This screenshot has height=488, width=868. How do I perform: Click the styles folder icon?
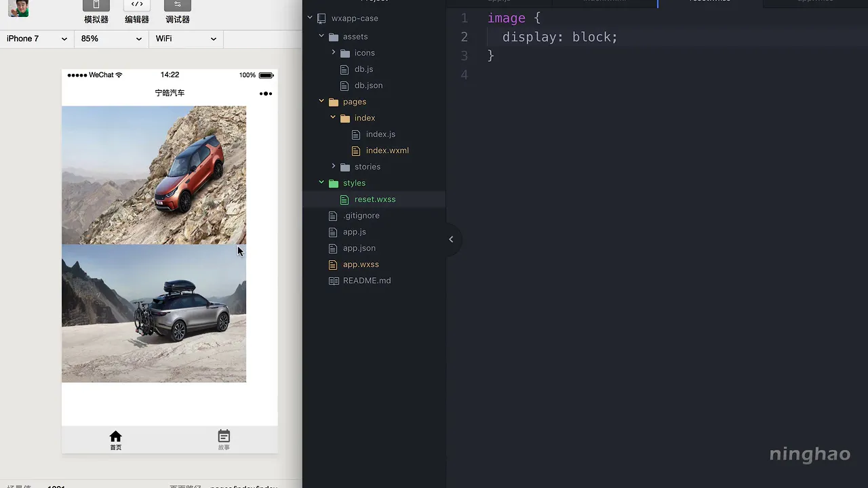pos(333,183)
